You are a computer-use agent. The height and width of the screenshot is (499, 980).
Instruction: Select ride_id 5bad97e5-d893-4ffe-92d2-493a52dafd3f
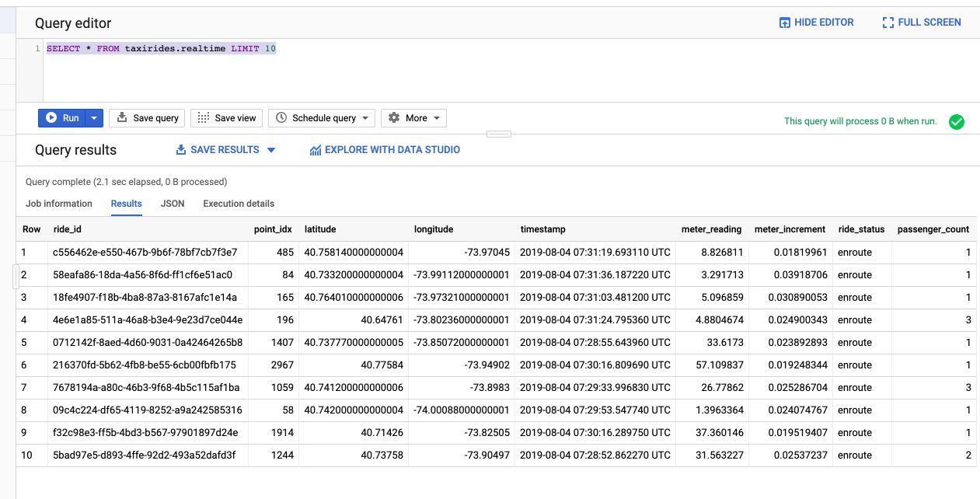pyautogui.click(x=145, y=455)
